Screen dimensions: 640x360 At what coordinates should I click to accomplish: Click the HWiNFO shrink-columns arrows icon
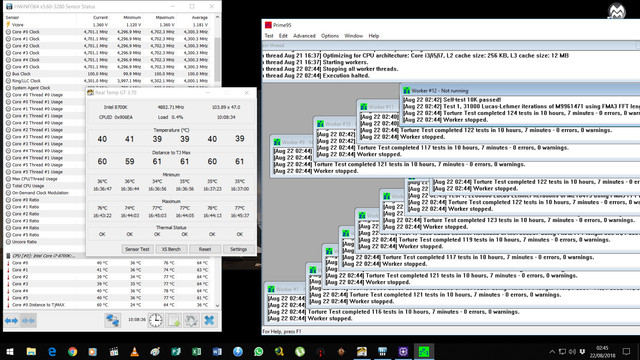coord(29,321)
